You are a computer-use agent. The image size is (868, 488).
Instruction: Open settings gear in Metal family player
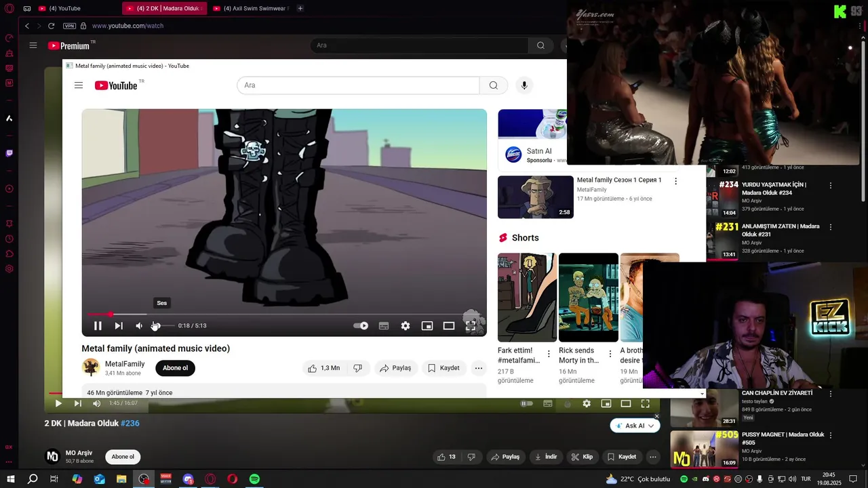click(406, 326)
